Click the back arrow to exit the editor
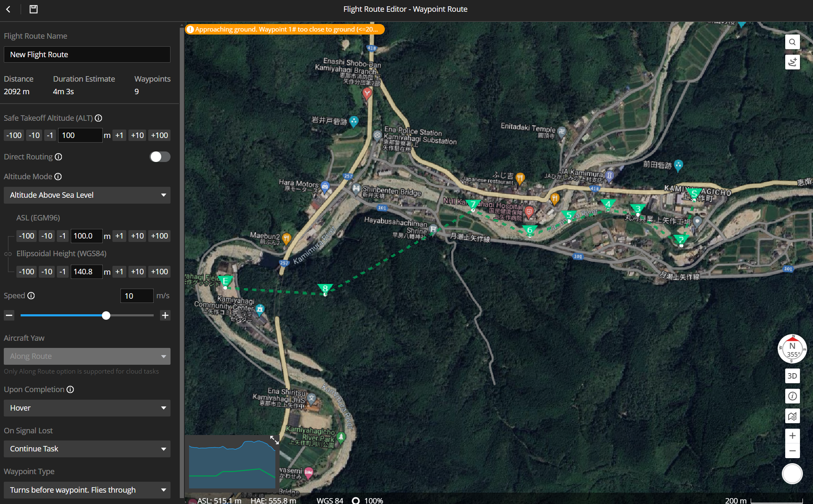Screen dimensions: 813x504 (x=8, y=9)
